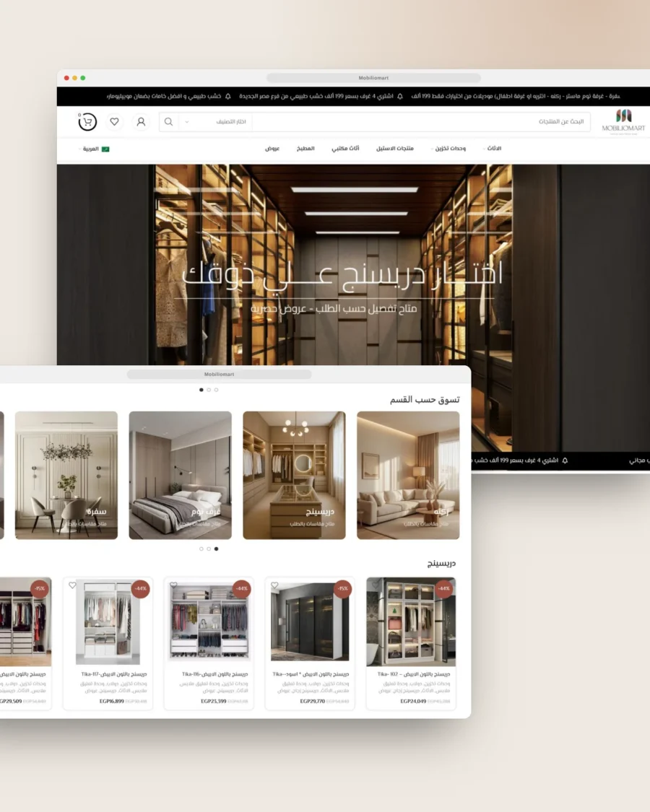Add the black Tika dressing to wishlist
This screenshot has height=812, width=650.
tap(274, 585)
